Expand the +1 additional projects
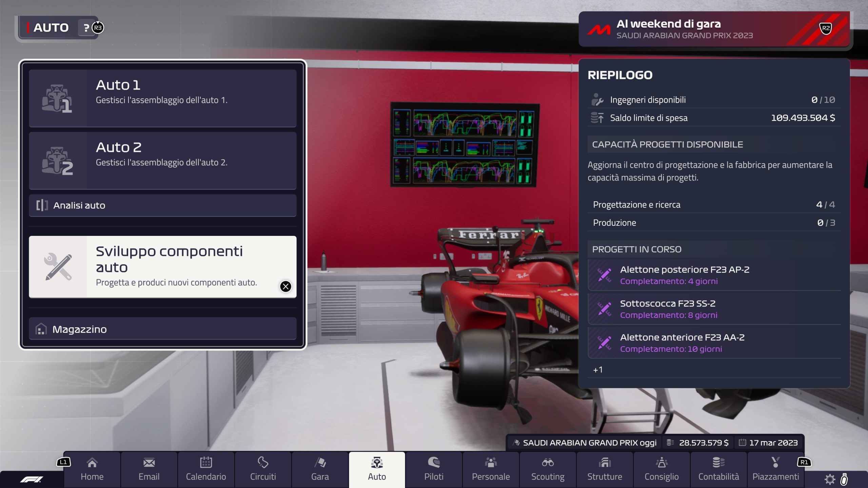Image resolution: width=868 pixels, height=488 pixels. 598,370
